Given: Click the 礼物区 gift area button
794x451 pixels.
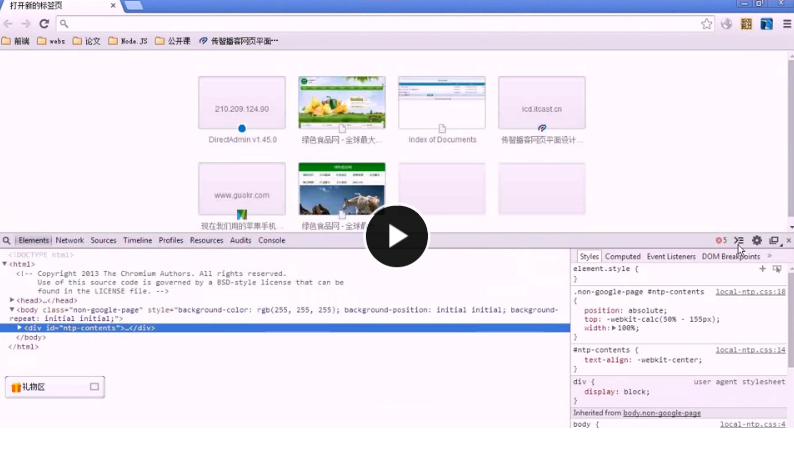Looking at the screenshot, I should pos(55,387).
